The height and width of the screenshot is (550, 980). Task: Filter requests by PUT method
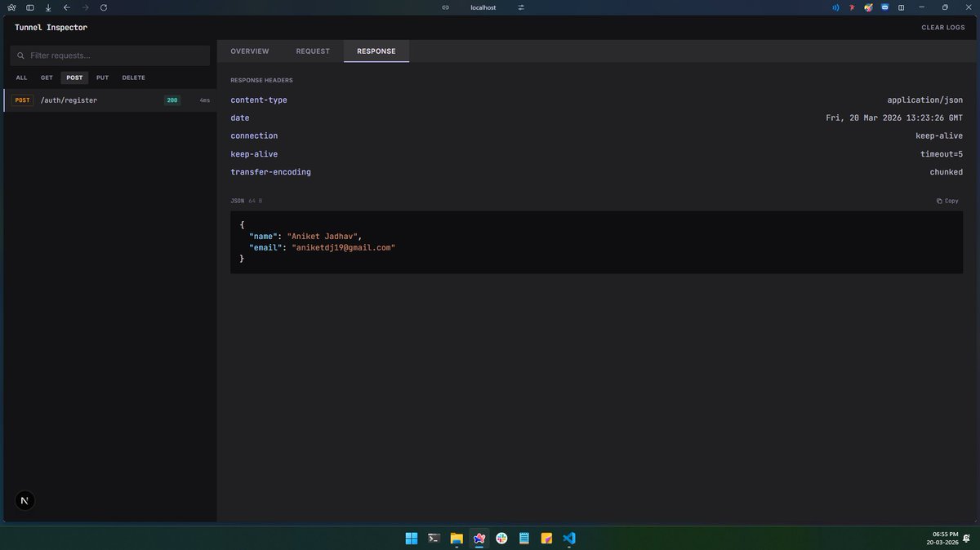[102, 78]
